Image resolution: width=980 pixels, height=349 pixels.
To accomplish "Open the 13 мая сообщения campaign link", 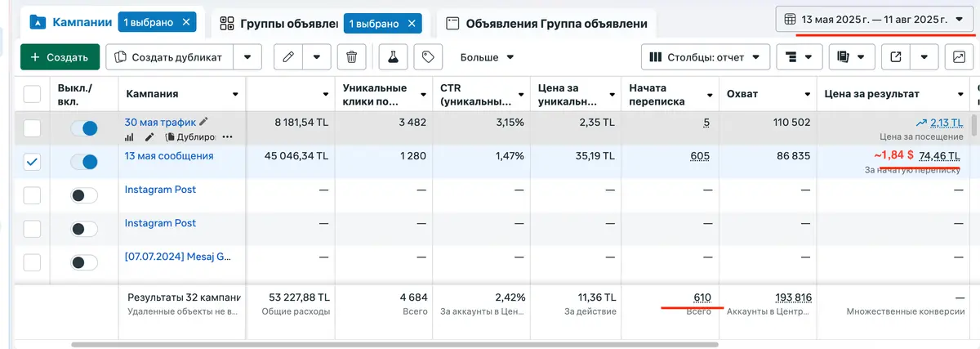I will (169, 155).
